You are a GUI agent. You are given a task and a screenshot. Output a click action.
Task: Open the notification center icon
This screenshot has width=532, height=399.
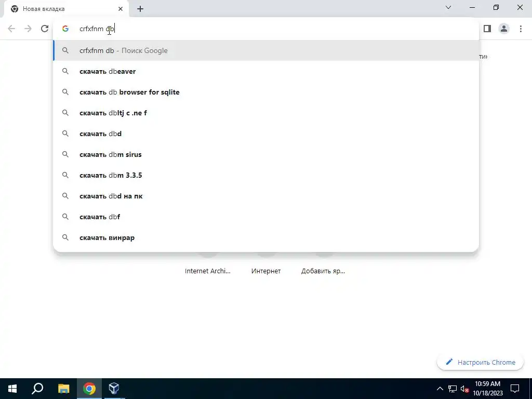click(x=515, y=389)
